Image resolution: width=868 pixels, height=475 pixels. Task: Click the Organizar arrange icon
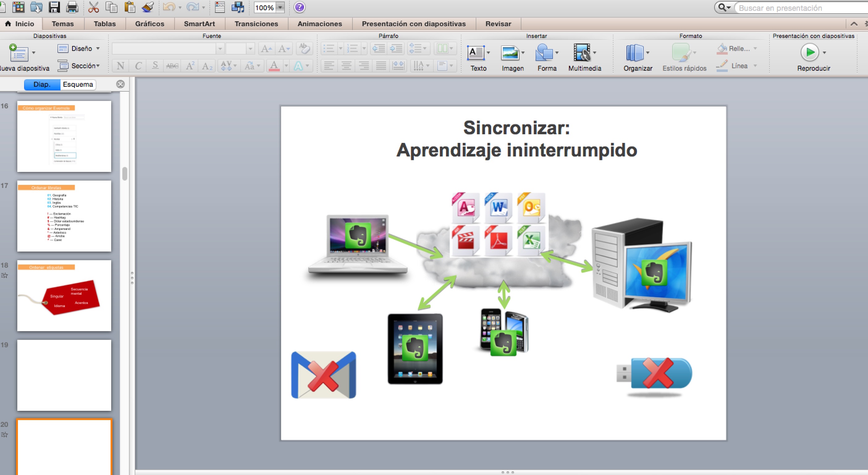[635, 53]
